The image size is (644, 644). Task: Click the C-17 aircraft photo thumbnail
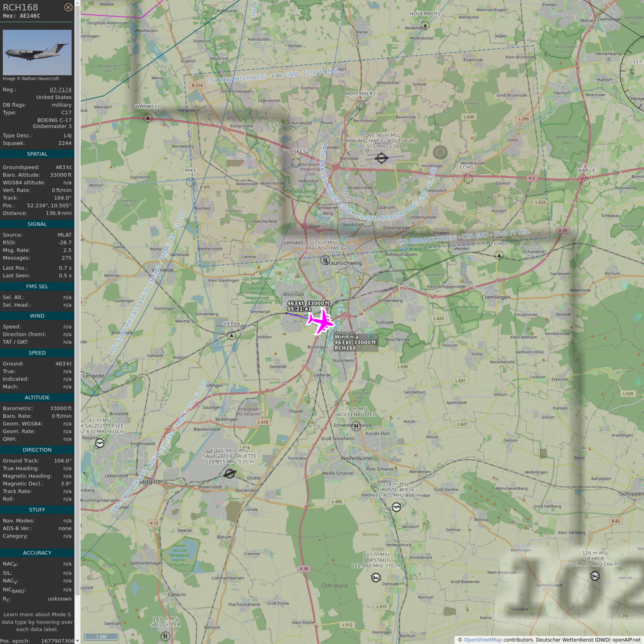pyautogui.click(x=37, y=52)
